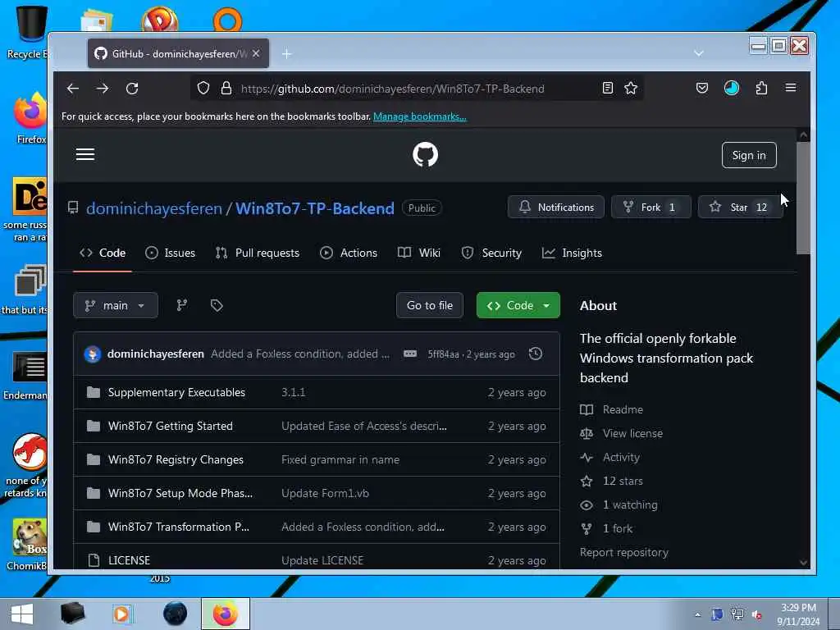The height and width of the screenshot is (630, 840).
Task: Close the GitHub browser tab
Action: 256,53
